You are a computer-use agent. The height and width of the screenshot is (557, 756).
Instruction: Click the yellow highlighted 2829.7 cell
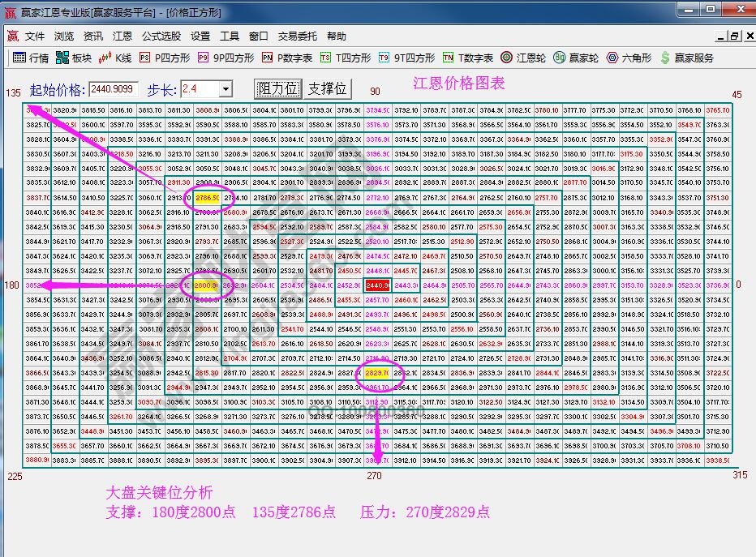(x=377, y=373)
